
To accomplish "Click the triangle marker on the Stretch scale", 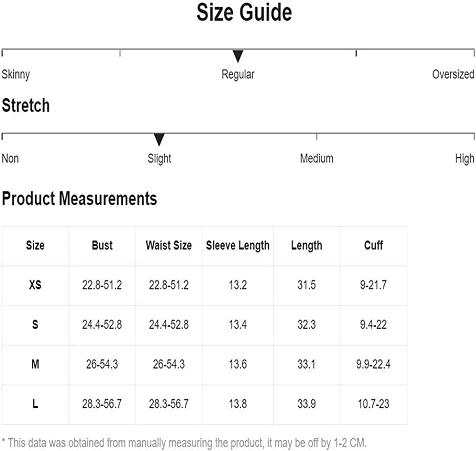I will 159,140.
